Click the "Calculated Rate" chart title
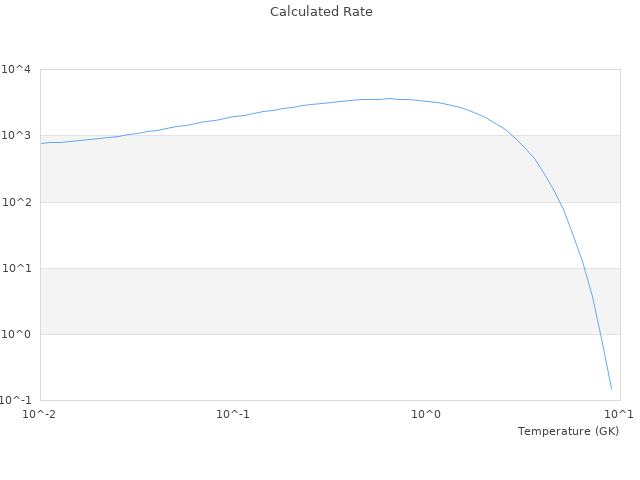Viewport: 640px width, 480px height. pos(320,12)
